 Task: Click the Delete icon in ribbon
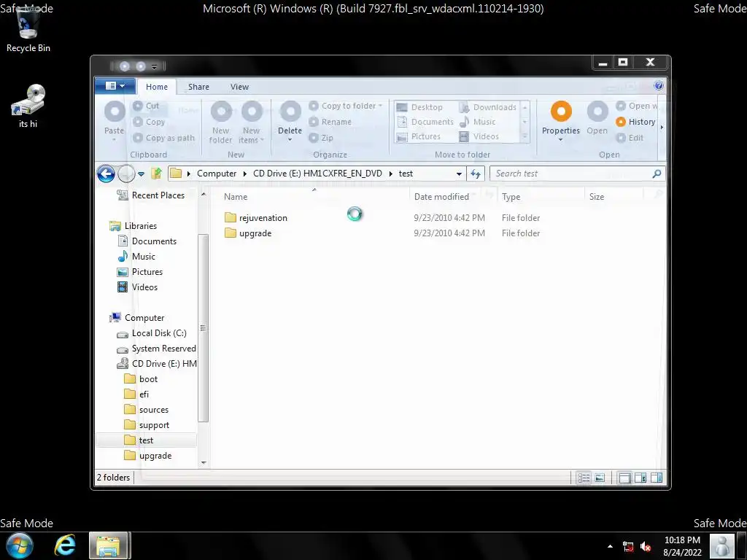click(x=290, y=112)
